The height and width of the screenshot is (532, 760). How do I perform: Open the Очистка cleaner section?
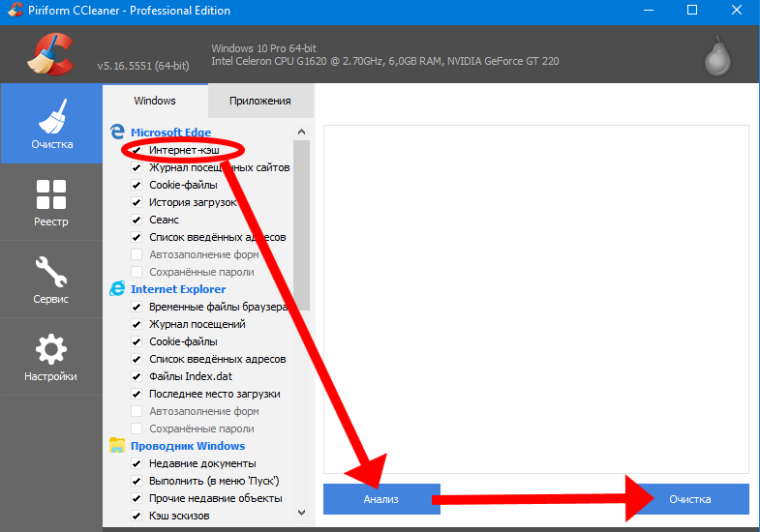coord(51,126)
